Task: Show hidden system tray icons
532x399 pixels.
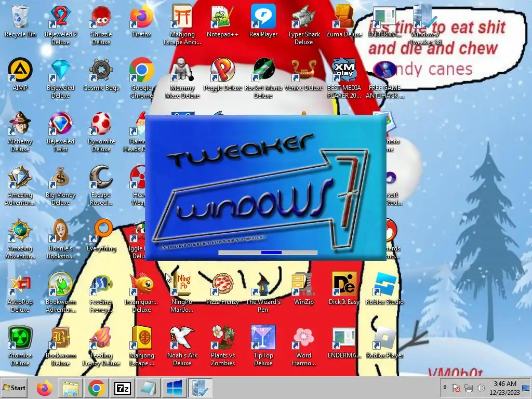Action: tap(445, 388)
